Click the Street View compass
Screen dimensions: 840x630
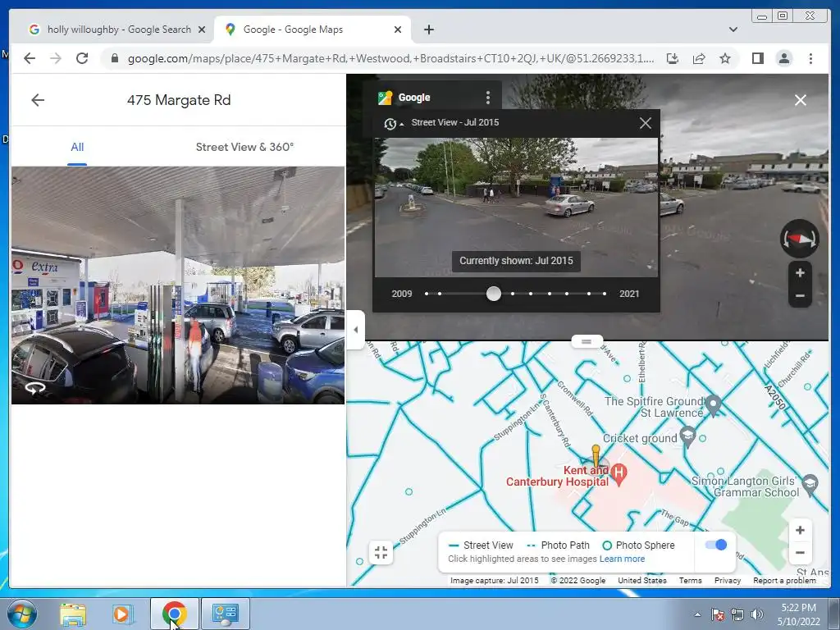(799, 239)
